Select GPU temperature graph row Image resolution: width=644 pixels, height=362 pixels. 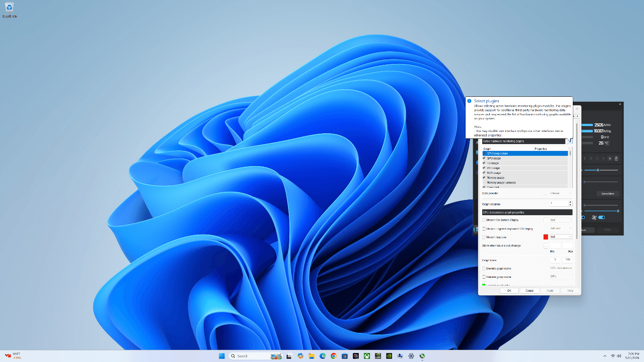525,154
